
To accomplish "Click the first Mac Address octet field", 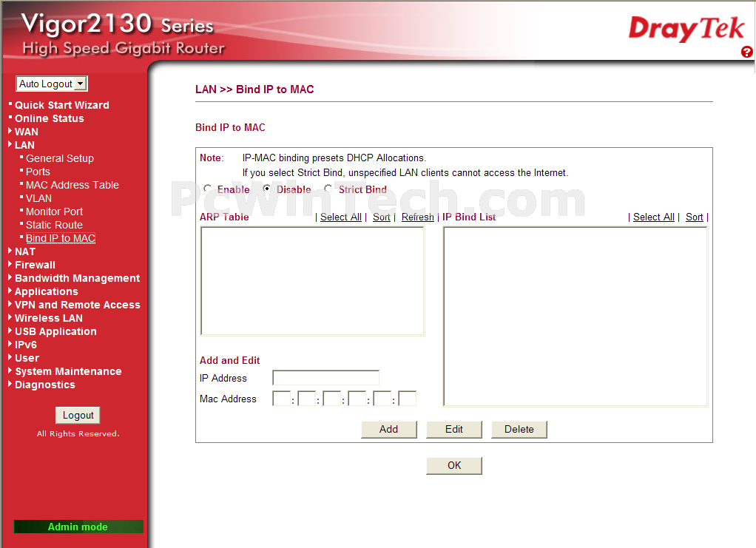I will (x=282, y=399).
